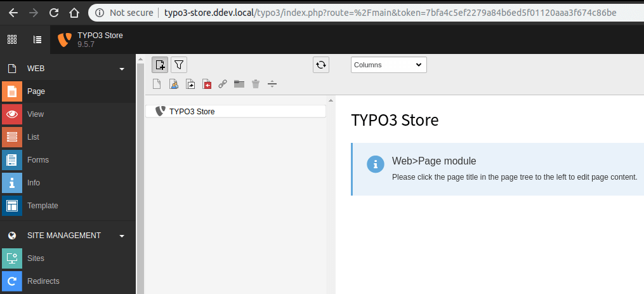
Task: Toggle the module menu with grid icon
Action: click(x=12, y=39)
